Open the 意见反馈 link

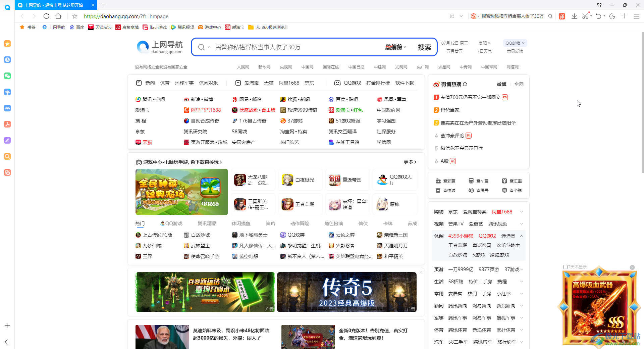[x=515, y=51]
